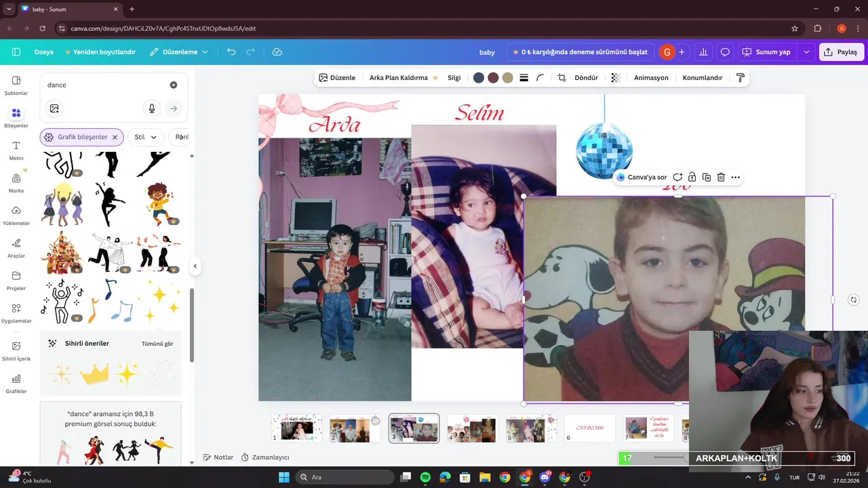868x488 pixels.
Task: Insert the gold crown suggested graphic
Action: 94,373
